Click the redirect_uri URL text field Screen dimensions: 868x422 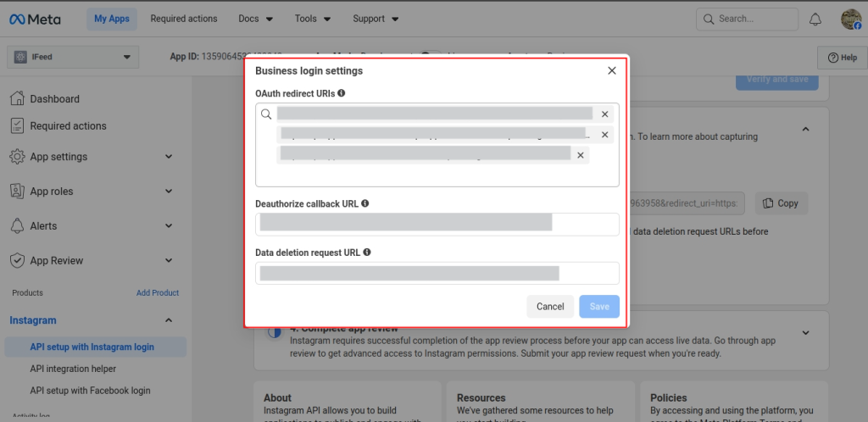pyautogui.click(x=687, y=203)
